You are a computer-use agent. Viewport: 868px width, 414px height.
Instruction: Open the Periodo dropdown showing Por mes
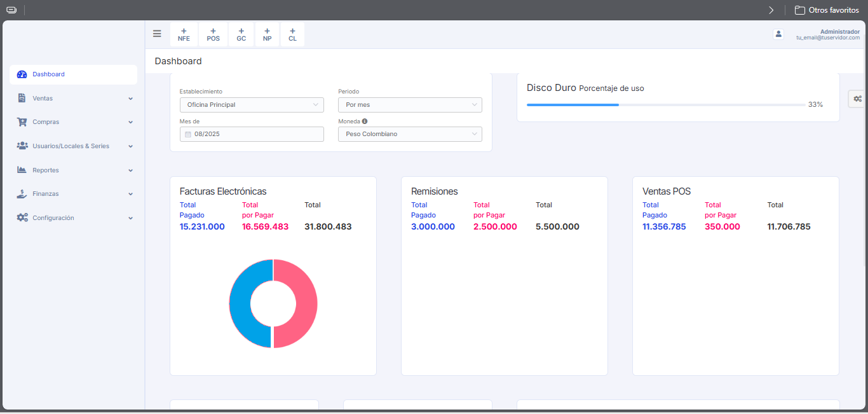click(x=410, y=104)
